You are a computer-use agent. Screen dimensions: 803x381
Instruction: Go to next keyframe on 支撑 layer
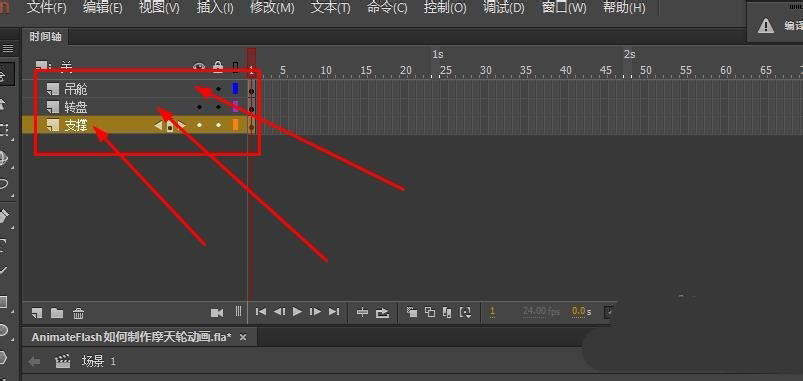(x=181, y=125)
